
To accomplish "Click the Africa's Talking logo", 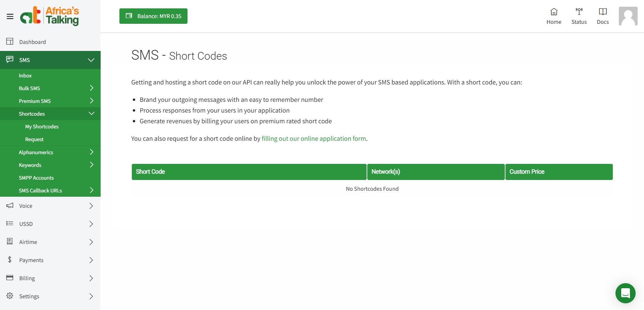I will click(50, 16).
